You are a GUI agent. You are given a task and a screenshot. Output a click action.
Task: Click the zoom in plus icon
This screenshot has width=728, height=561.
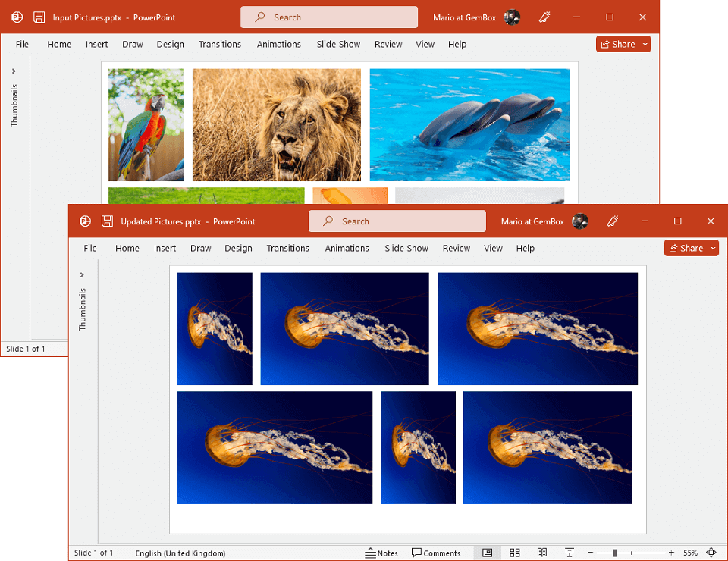tap(671, 553)
